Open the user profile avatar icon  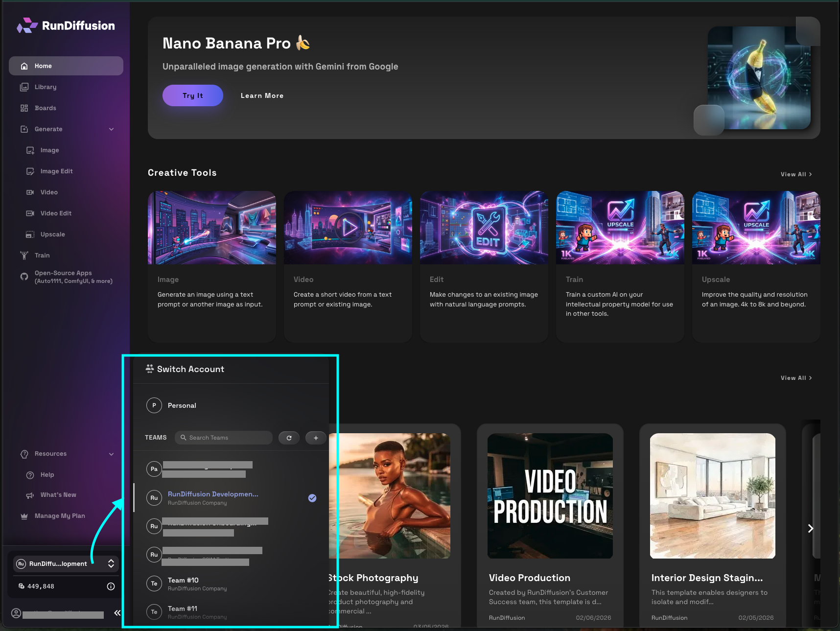tap(16, 613)
